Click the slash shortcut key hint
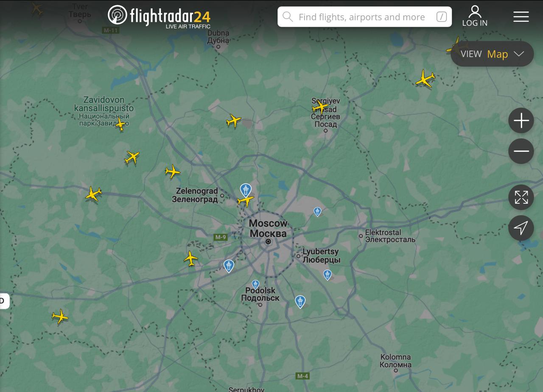Image resolution: width=543 pixels, height=392 pixels. tap(442, 17)
